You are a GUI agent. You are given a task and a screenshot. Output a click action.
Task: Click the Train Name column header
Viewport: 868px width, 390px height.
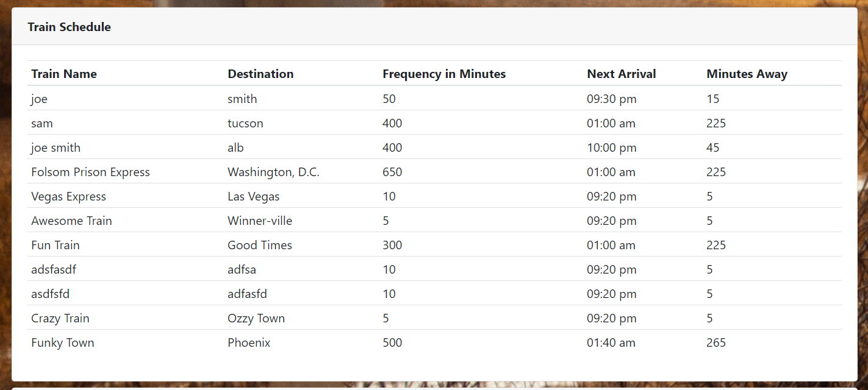[x=63, y=74]
